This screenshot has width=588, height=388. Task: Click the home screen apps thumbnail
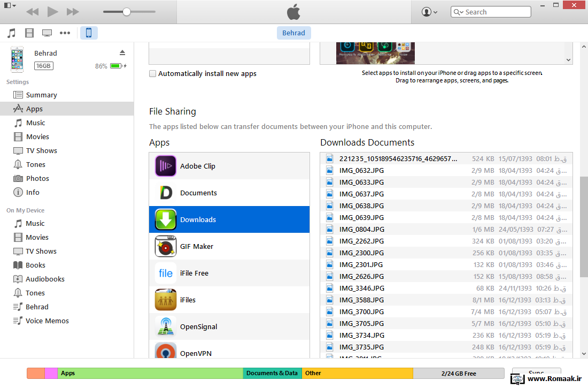(x=375, y=53)
